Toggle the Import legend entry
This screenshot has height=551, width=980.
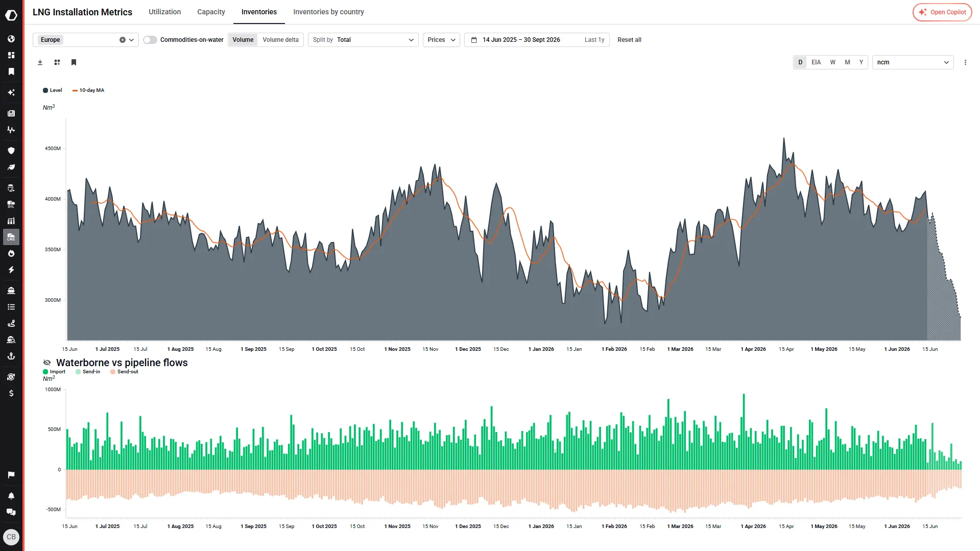tap(54, 372)
